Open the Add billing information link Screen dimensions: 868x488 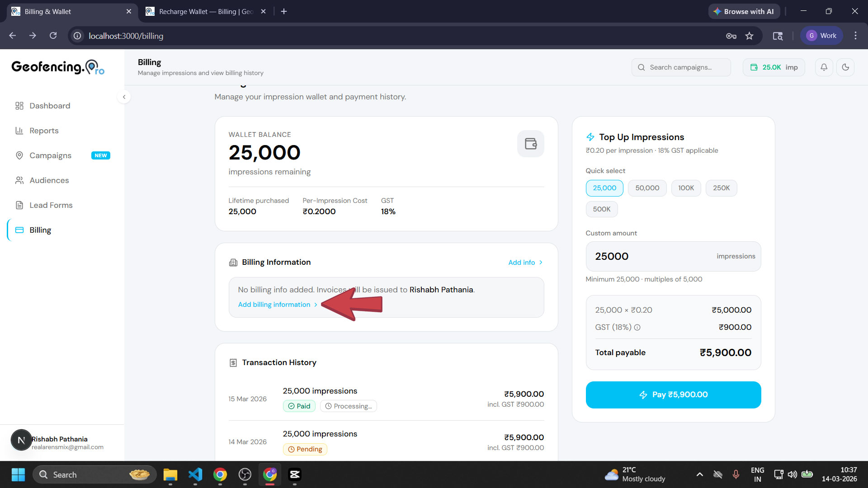click(274, 305)
